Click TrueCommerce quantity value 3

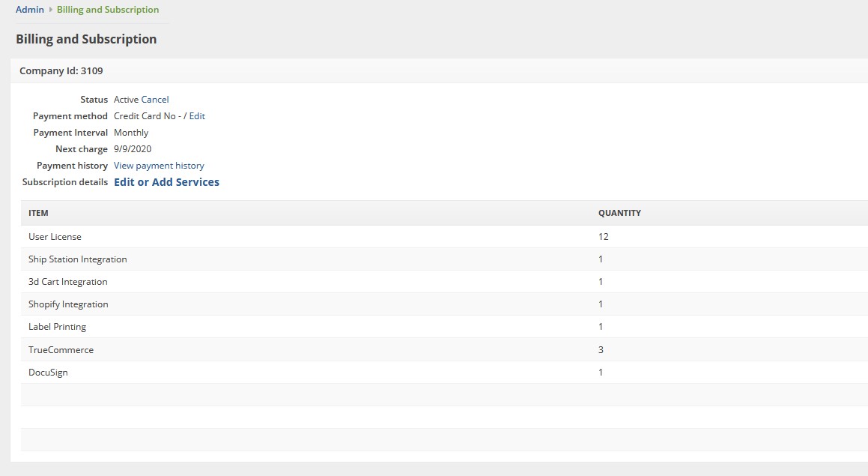pyautogui.click(x=601, y=349)
